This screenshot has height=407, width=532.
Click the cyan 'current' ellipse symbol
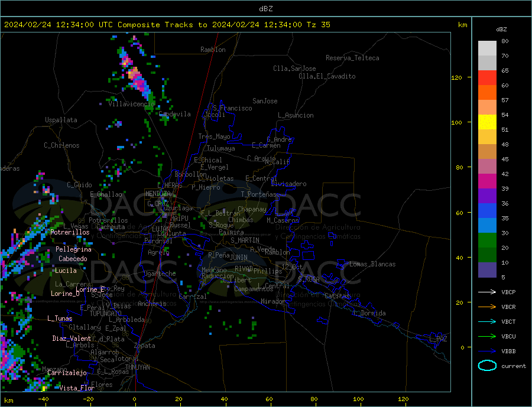(487, 366)
